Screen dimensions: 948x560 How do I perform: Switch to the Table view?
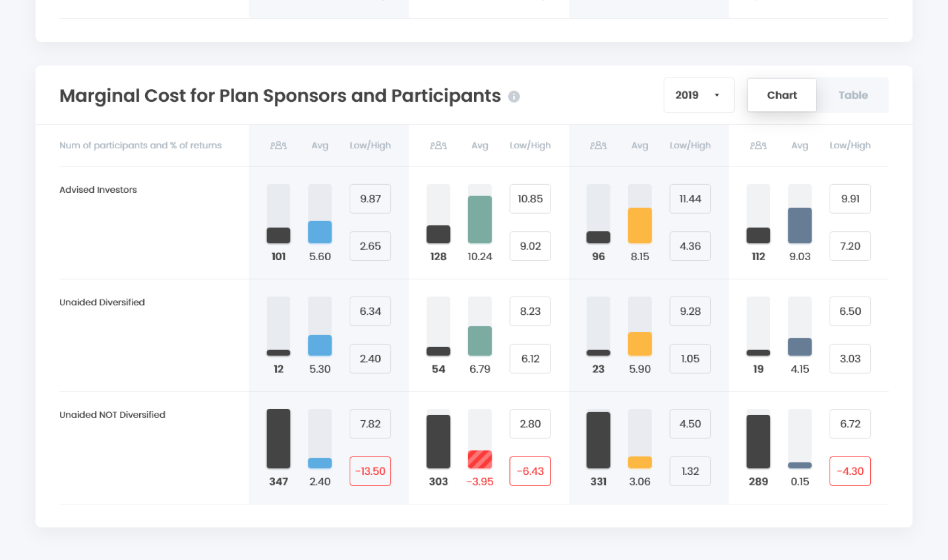853,95
